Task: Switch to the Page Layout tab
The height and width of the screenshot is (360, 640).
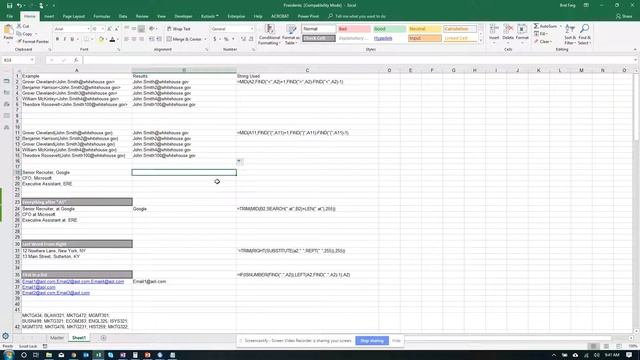Action: [73, 16]
